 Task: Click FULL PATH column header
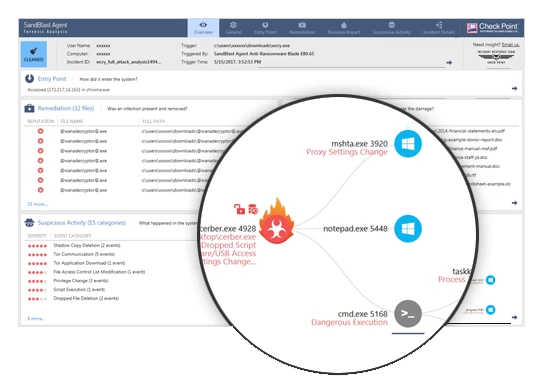[153, 121]
